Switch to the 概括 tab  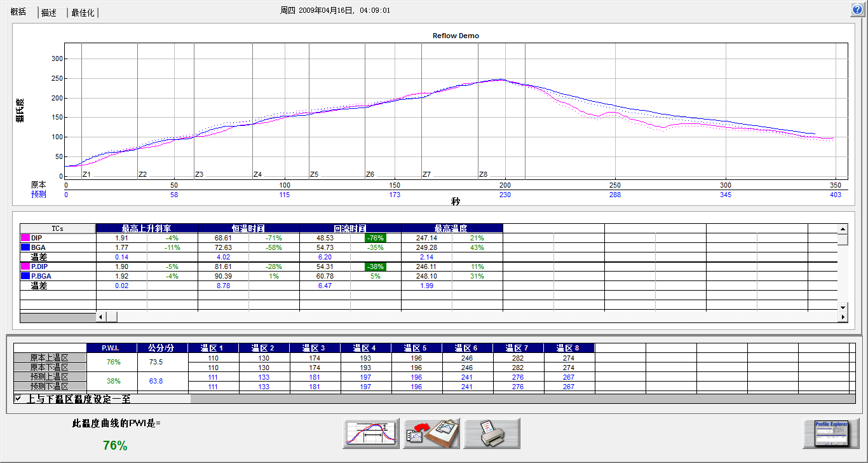(18, 12)
